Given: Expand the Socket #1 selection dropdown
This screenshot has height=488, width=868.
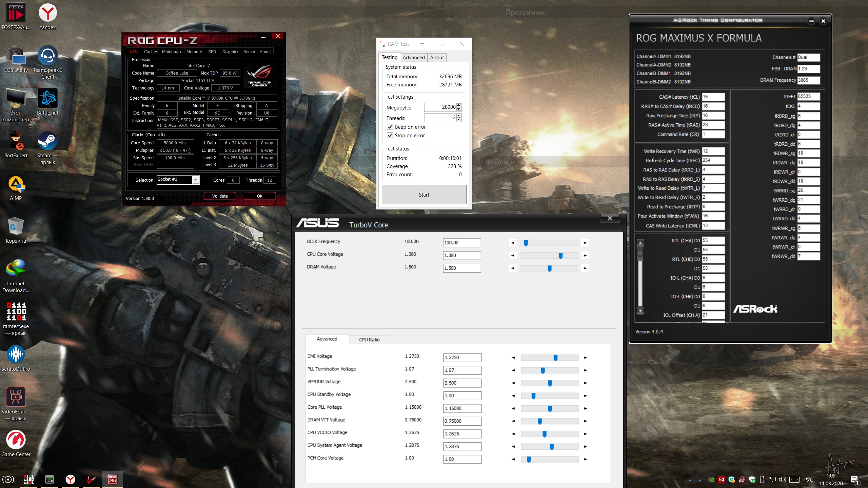Looking at the screenshot, I should tap(196, 180).
